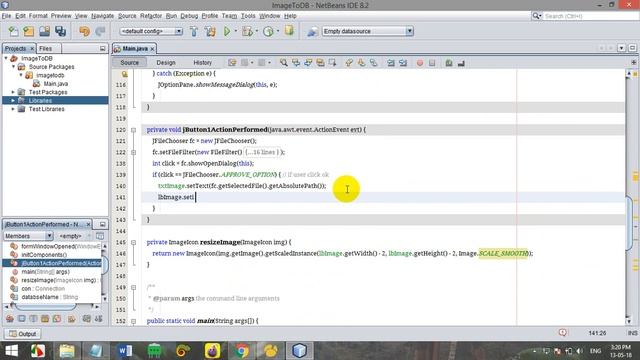The width and height of the screenshot is (640, 360).
Task: Open the Source menu
Action: pyautogui.click(x=127, y=16)
